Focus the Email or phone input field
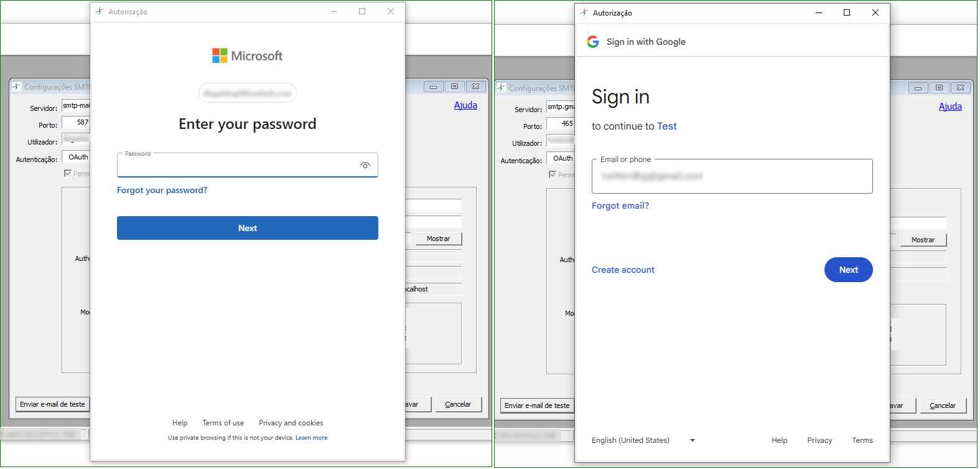The image size is (980, 469). click(731, 177)
